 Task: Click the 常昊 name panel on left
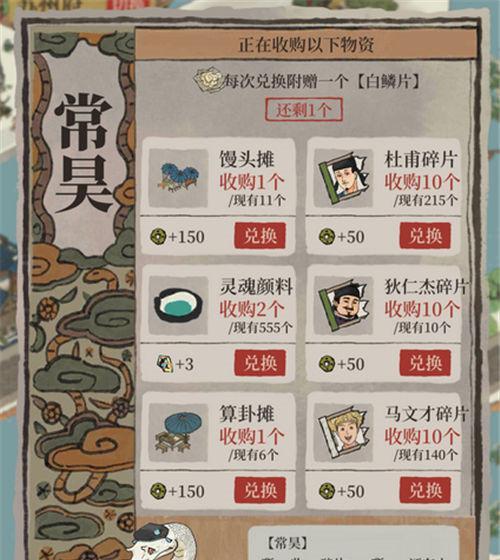point(84,152)
